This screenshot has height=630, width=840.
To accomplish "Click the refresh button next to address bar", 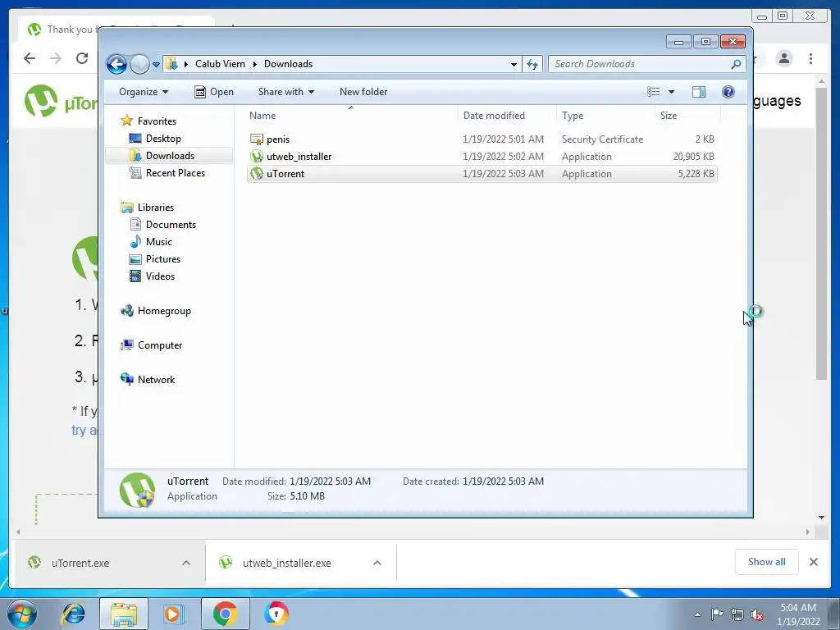I will 532,64.
